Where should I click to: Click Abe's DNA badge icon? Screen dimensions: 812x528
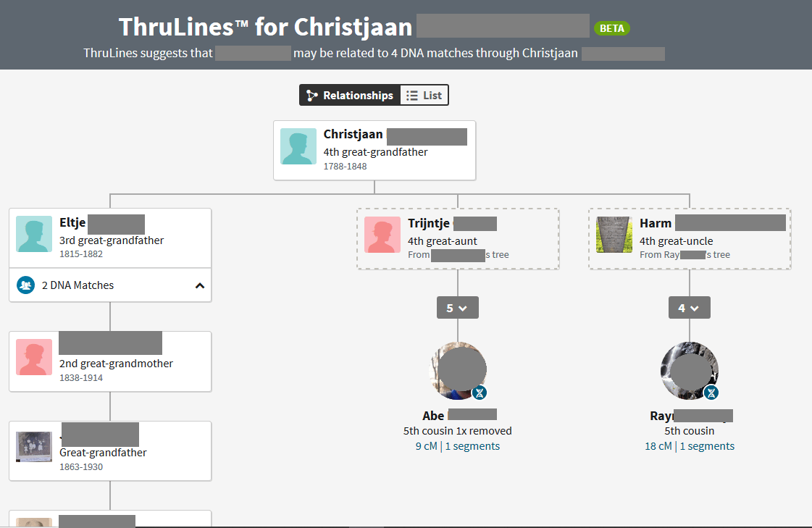(x=480, y=393)
